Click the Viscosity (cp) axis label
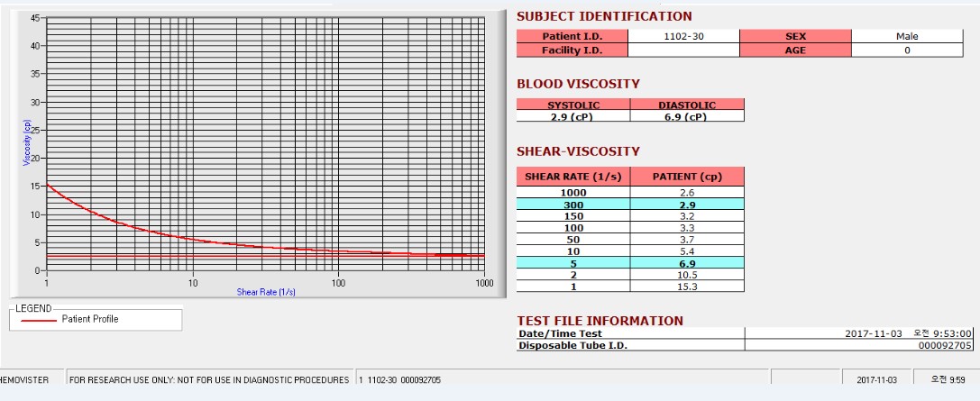Viewport: 980px width, 401px height. [x=27, y=142]
